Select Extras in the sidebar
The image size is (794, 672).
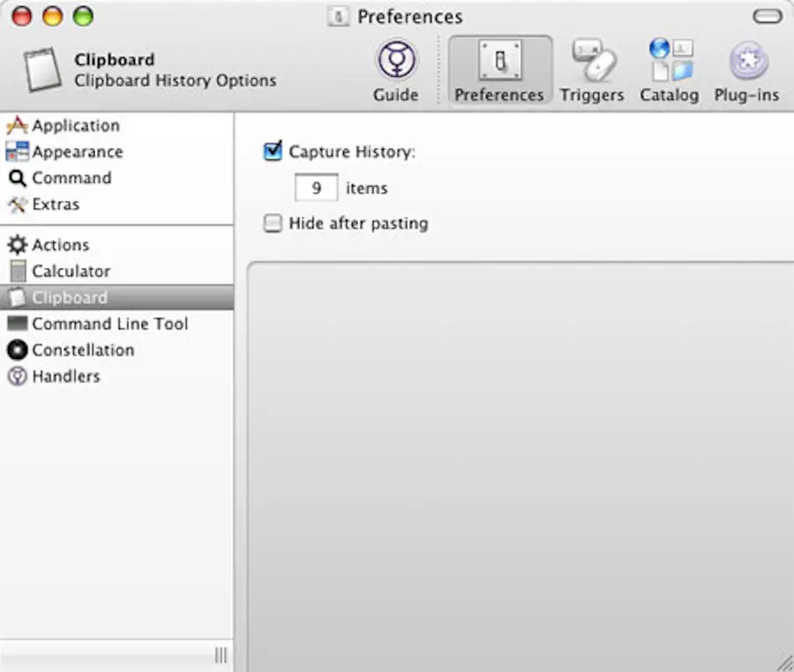(x=54, y=205)
